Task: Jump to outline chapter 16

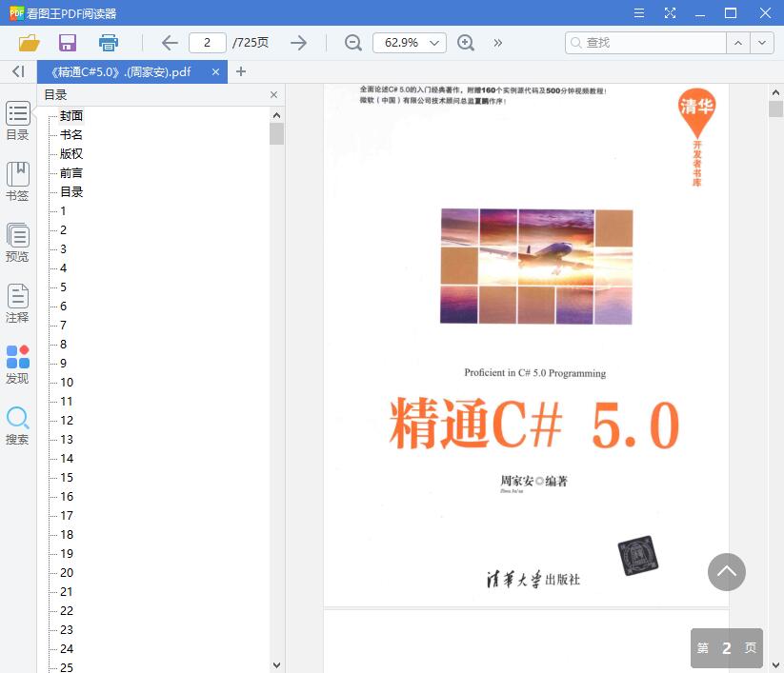Action: coord(67,497)
